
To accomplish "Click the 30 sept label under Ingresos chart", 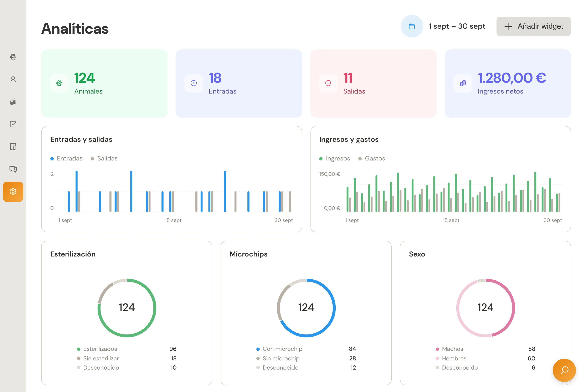I will (553, 220).
